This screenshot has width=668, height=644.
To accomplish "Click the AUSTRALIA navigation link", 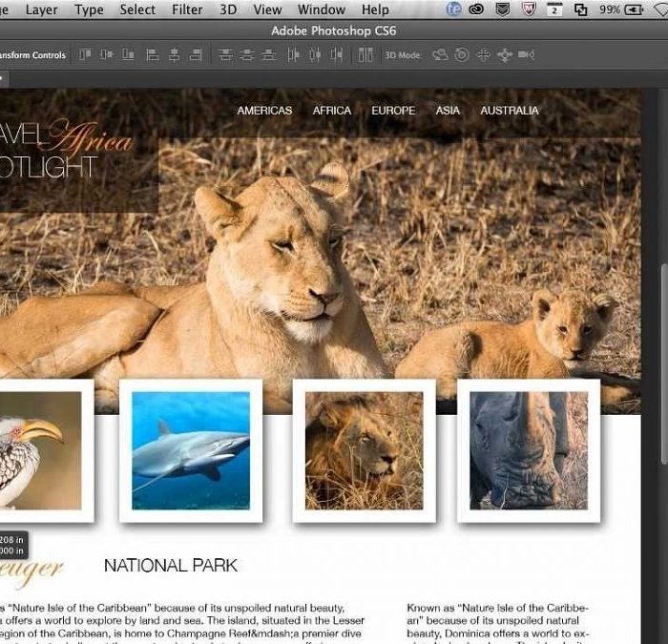I will (x=510, y=111).
